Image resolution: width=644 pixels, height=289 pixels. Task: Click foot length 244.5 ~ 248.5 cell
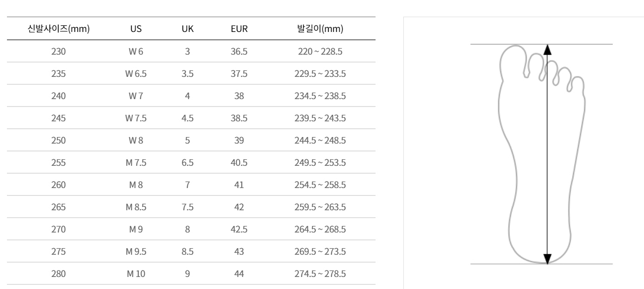coord(320,140)
